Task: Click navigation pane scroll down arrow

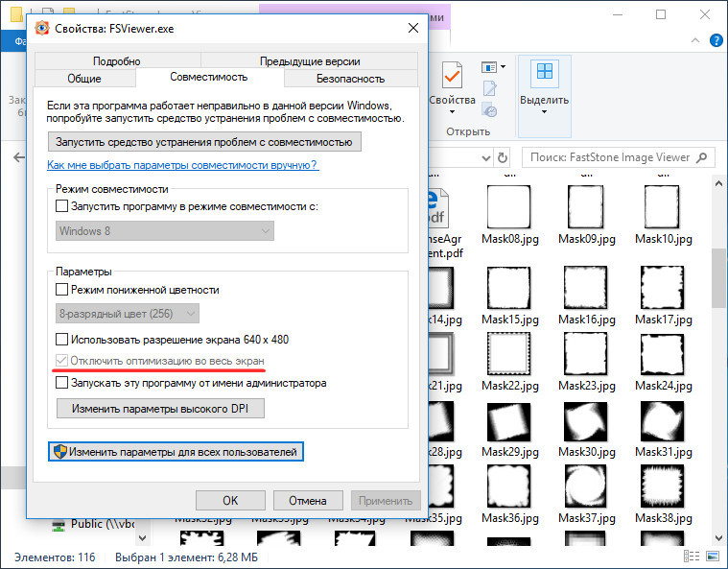Action: (x=143, y=538)
